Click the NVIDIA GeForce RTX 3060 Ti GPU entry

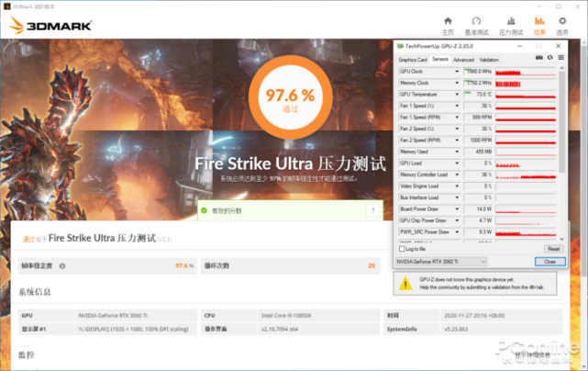[113, 316]
